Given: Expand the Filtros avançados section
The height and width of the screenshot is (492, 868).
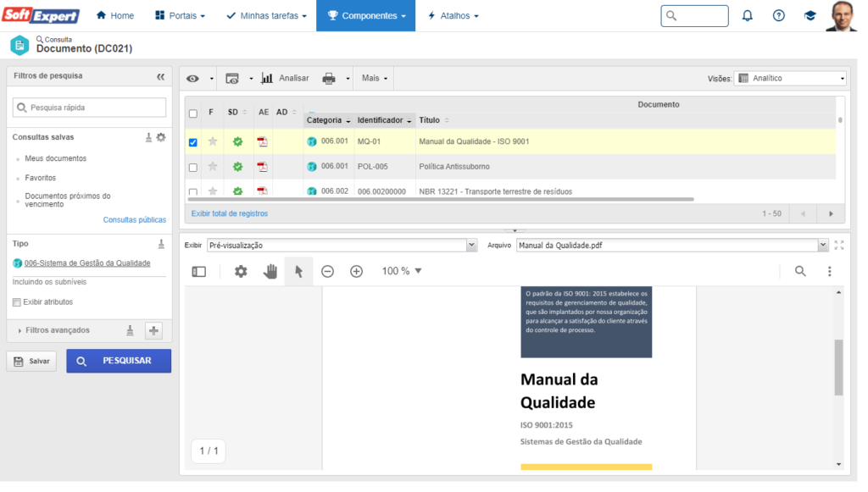Looking at the screenshot, I should [x=58, y=330].
